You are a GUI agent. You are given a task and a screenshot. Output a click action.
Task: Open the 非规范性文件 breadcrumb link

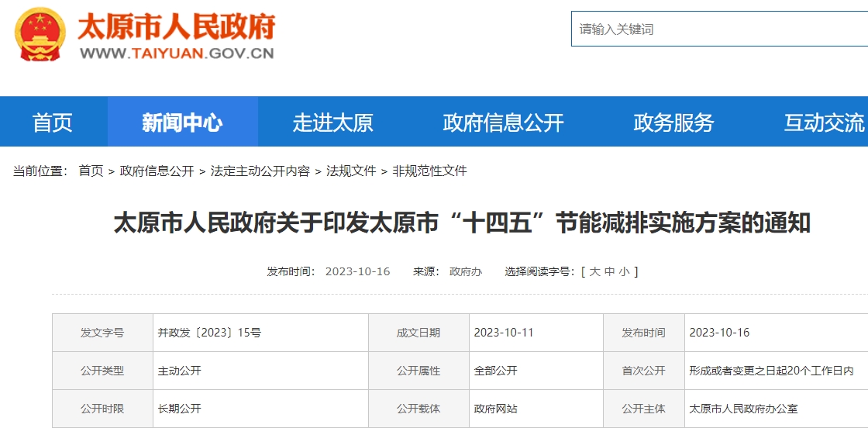coord(429,171)
